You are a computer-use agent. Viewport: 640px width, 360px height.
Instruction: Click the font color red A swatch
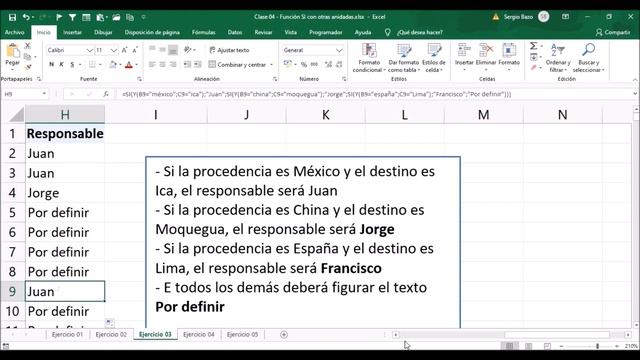tap(129, 64)
